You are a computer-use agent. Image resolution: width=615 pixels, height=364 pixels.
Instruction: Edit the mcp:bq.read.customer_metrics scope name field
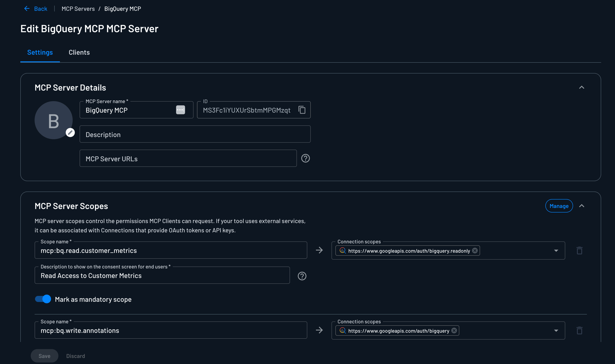(x=171, y=250)
